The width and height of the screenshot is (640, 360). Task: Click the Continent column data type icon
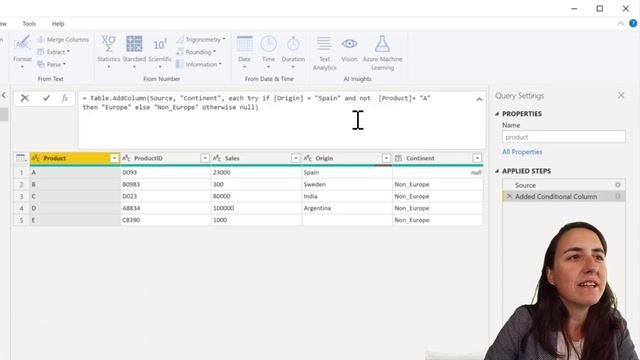pos(398,158)
